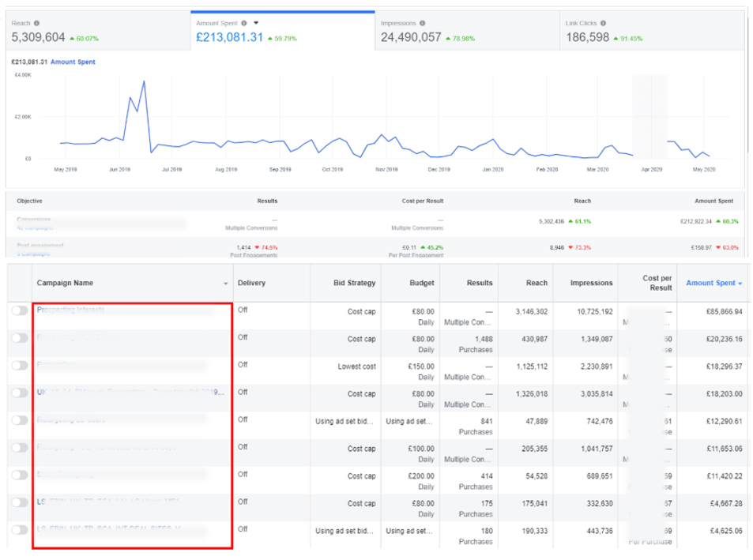Viewport: 753px width, 560px height.
Task: Select the Link Clicks metric tab
Action: coord(652,31)
